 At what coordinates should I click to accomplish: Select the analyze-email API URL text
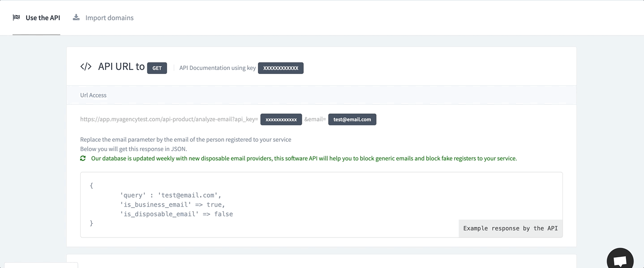click(x=168, y=119)
